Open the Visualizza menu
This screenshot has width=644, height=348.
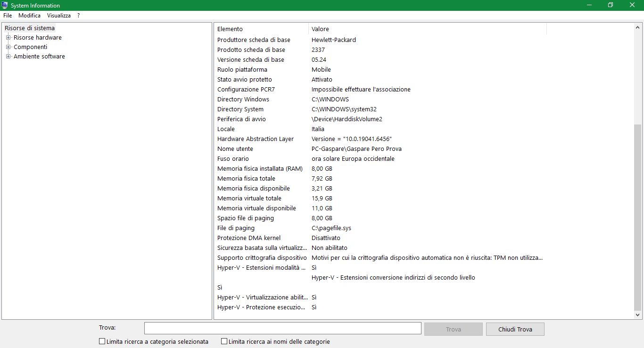[x=59, y=16]
